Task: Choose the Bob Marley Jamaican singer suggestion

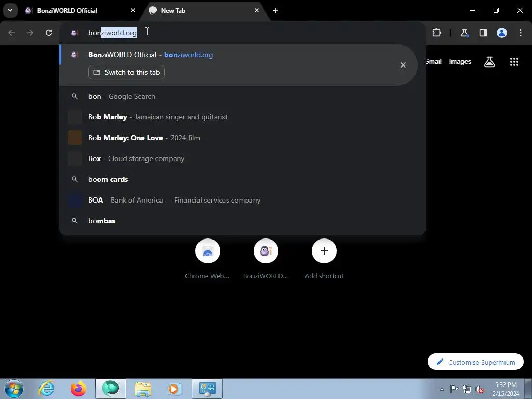Action: [242, 117]
